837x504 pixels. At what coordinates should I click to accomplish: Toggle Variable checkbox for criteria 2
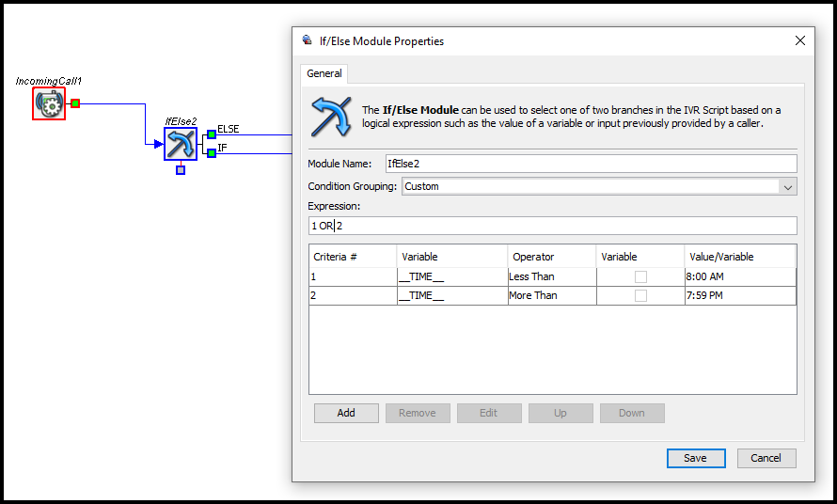pos(640,295)
